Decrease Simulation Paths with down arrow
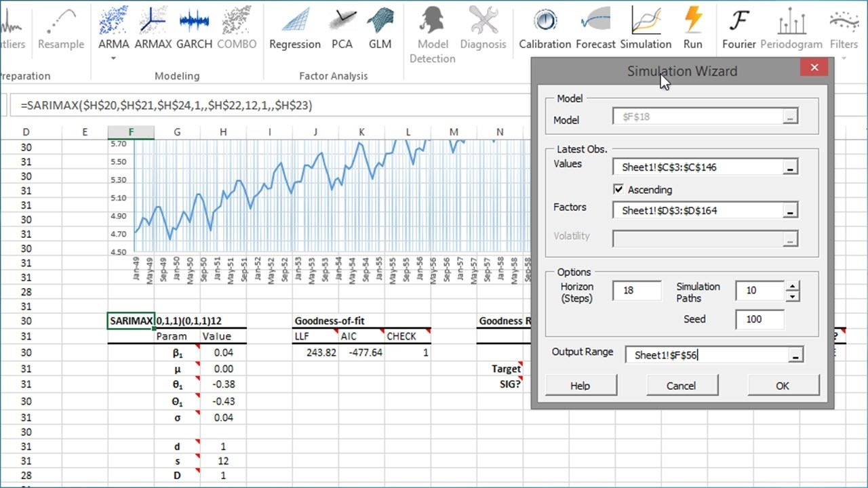868x488 pixels. click(792, 296)
